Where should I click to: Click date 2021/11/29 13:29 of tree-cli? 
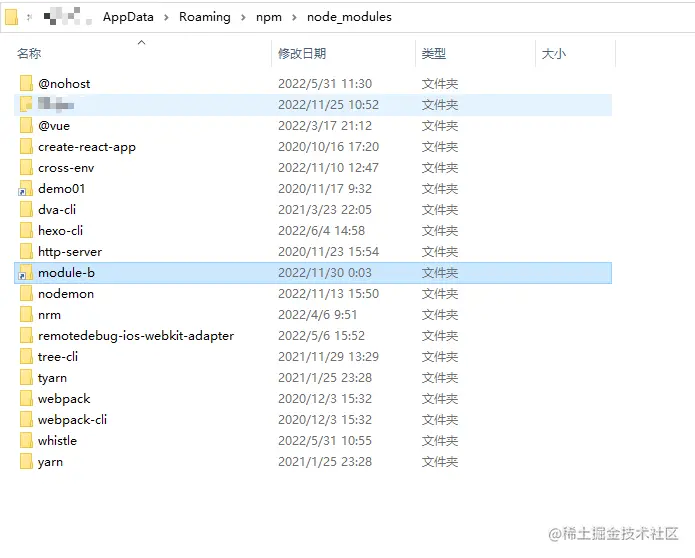tap(328, 356)
